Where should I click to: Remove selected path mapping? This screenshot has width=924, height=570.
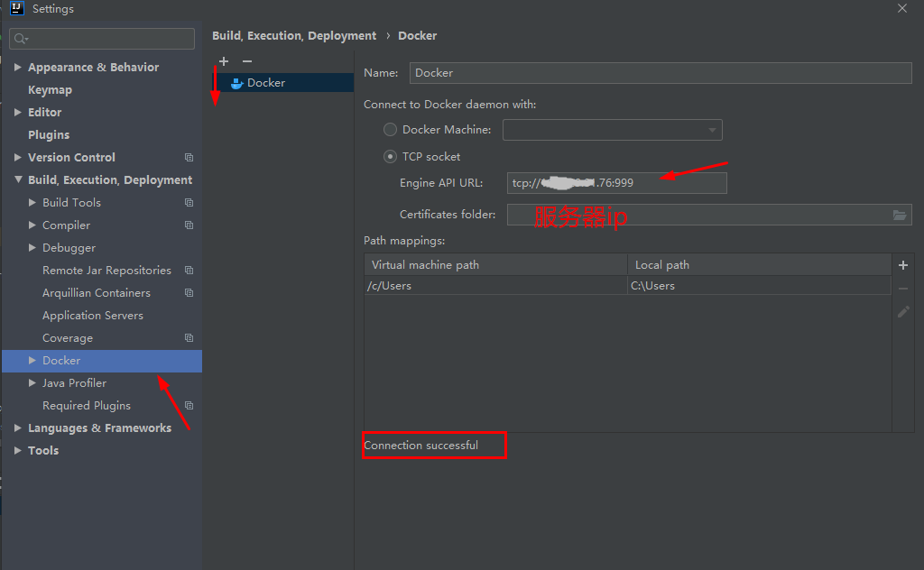pos(902,289)
